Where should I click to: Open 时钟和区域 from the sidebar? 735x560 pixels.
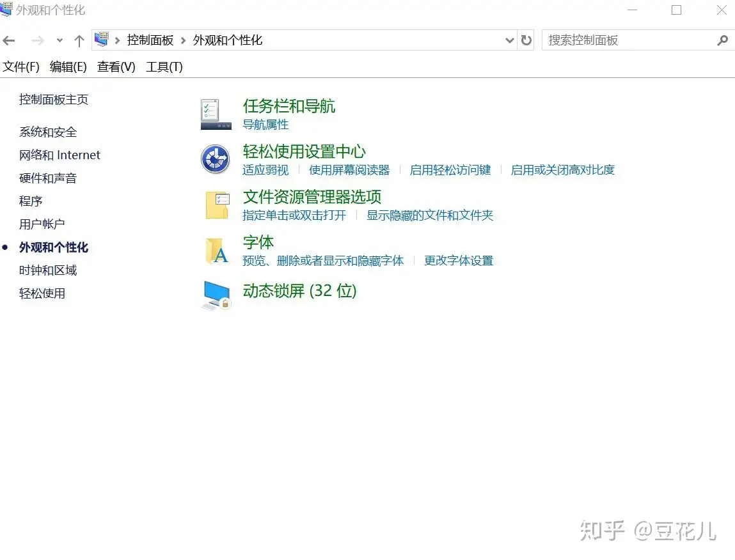tap(47, 270)
